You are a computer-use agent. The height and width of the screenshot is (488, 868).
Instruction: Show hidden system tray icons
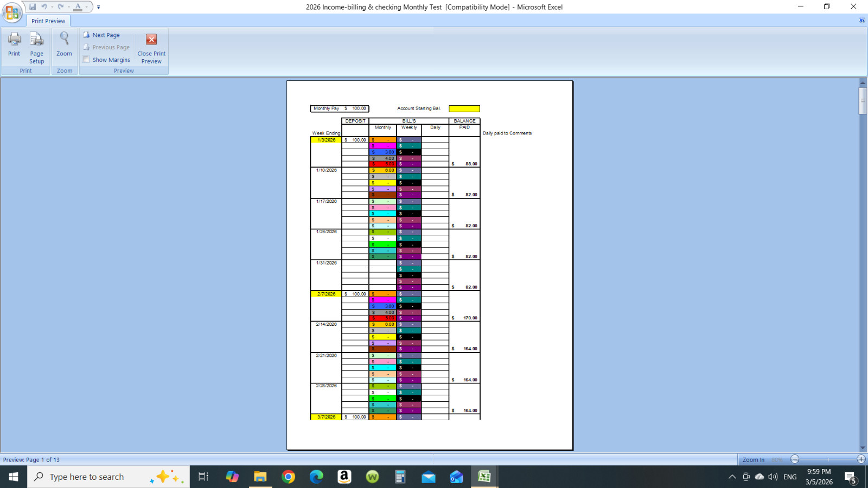click(732, 477)
